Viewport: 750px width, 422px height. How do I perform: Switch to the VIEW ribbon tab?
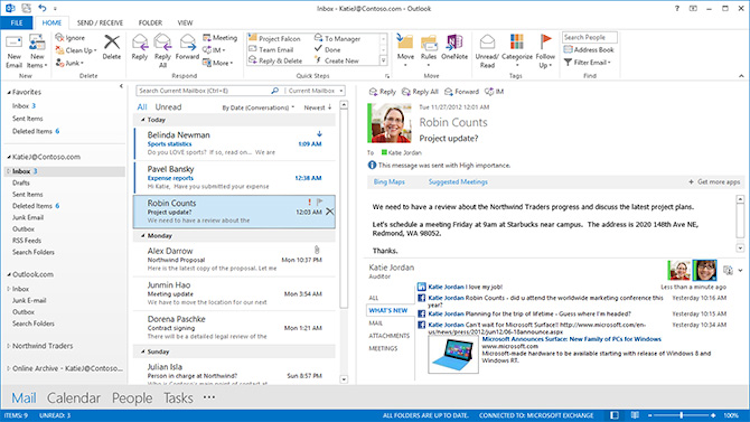tap(185, 22)
